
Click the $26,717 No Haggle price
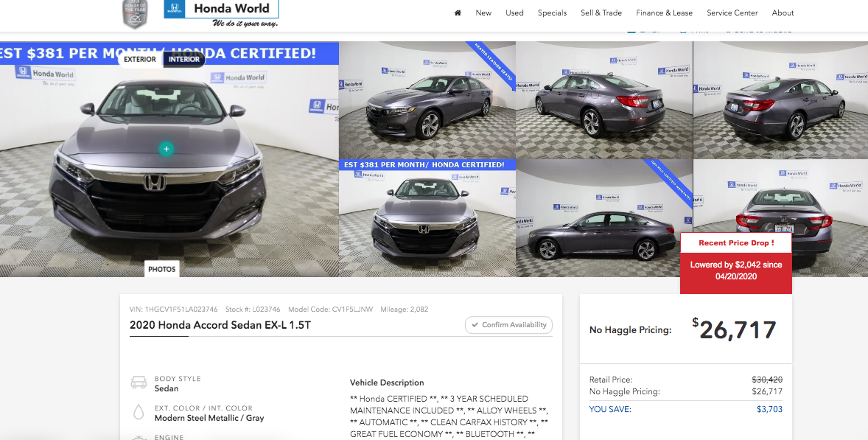[734, 330]
